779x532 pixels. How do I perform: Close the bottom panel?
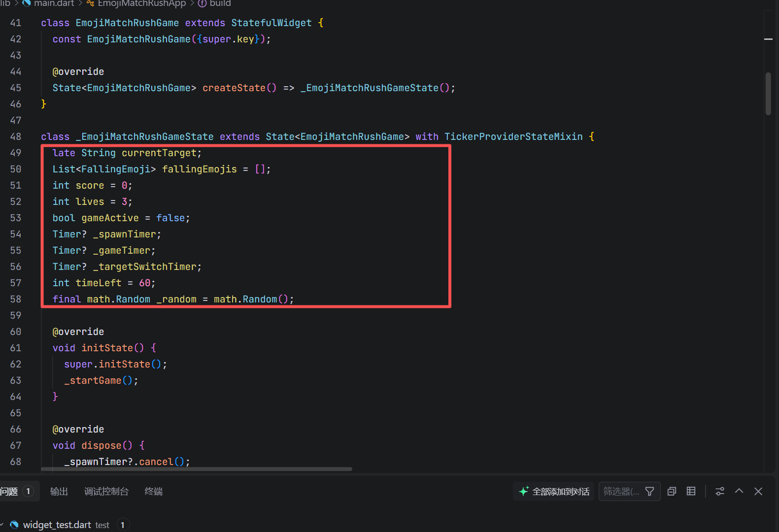coord(758,491)
